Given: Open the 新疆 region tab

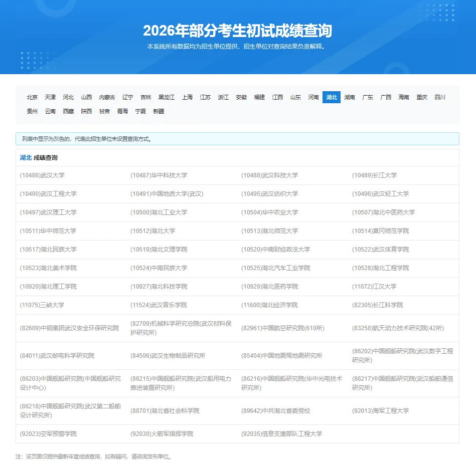Looking at the screenshot, I should click(x=158, y=111).
